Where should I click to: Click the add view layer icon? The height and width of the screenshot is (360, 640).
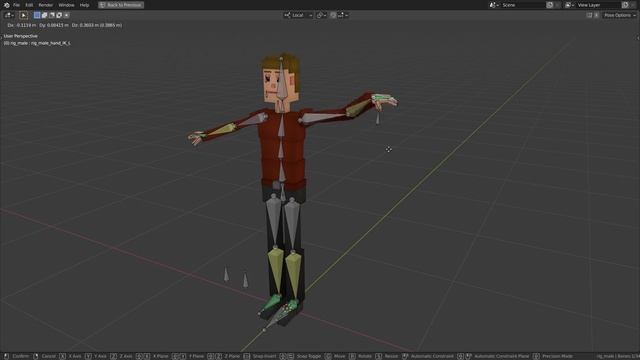pyautogui.click(x=625, y=5)
